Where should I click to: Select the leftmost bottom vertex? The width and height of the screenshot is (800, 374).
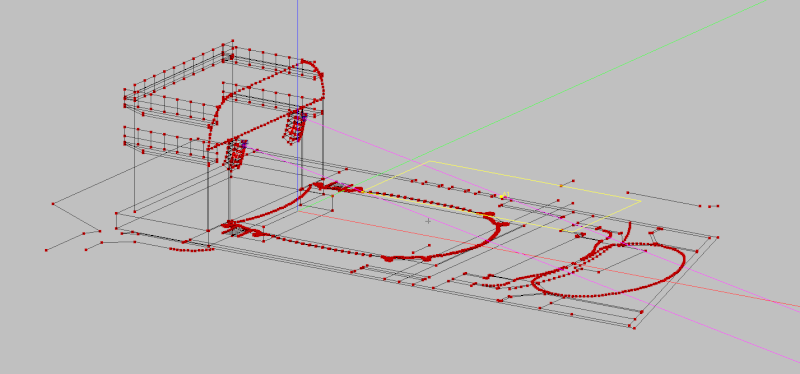46,250
